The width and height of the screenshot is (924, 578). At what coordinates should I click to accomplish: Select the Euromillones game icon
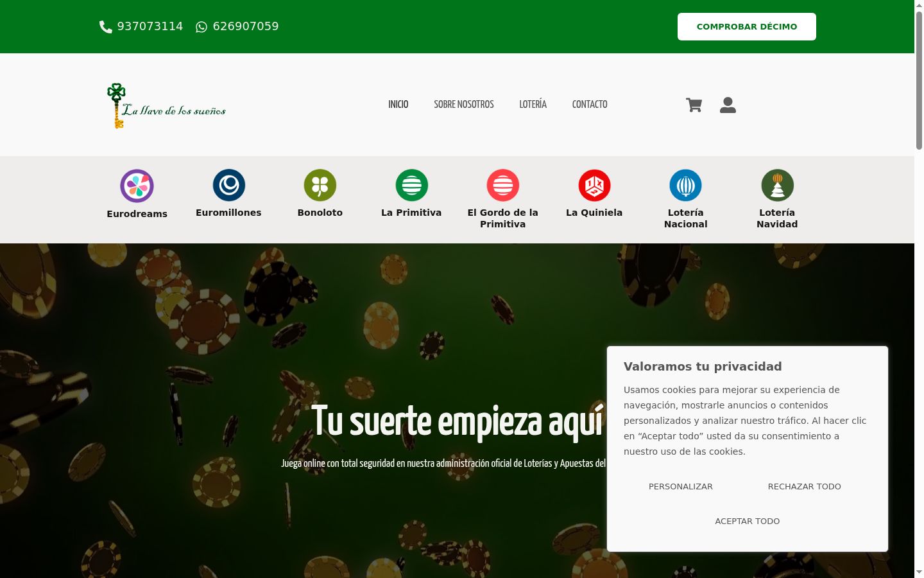pyautogui.click(x=228, y=185)
